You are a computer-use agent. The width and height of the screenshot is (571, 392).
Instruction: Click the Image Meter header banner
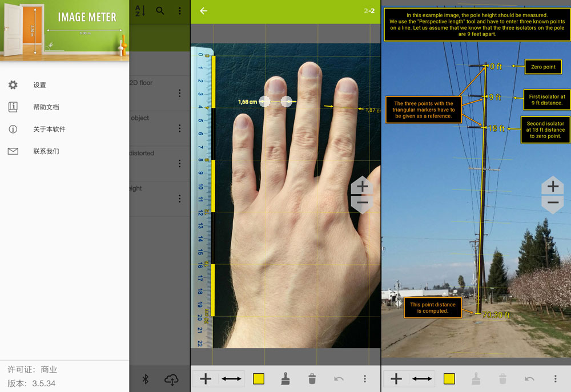tap(65, 30)
